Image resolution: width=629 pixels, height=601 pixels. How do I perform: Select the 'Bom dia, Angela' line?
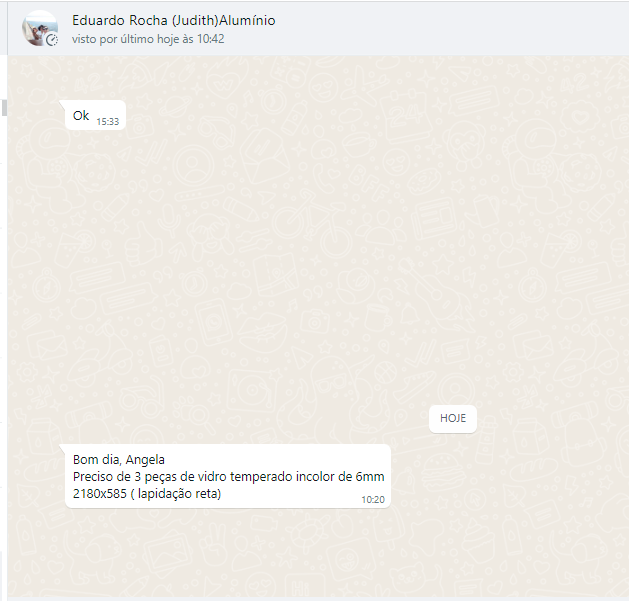click(x=119, y=459)
